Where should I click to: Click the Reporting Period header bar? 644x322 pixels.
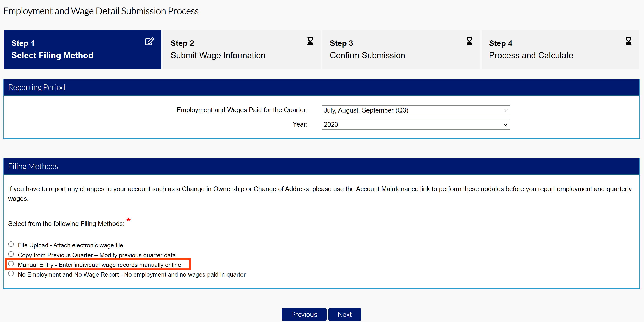pos(322,87)
